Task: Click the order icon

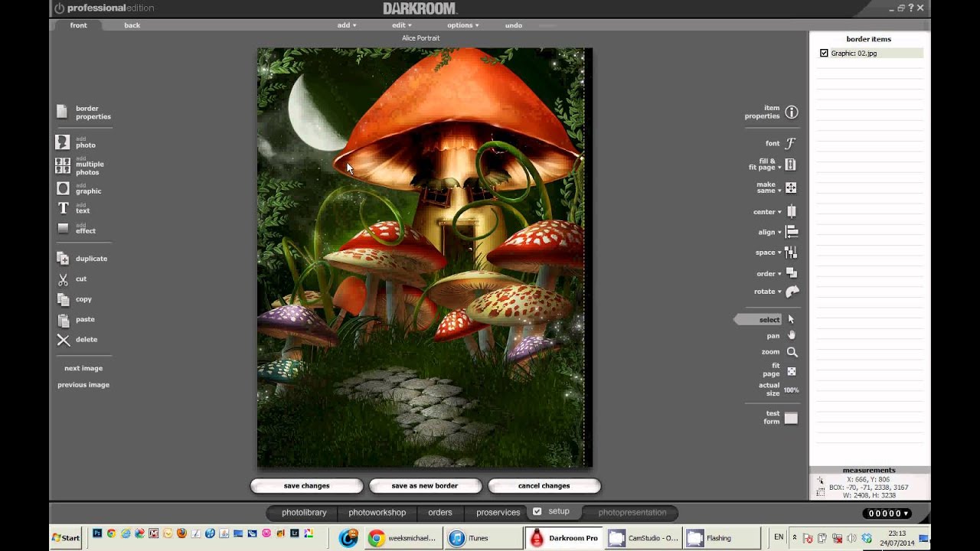Action: pos(792,273)
